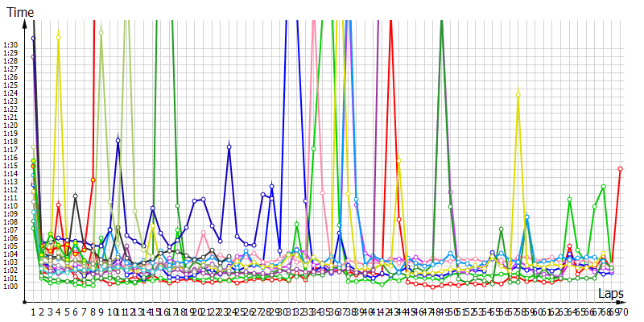The width and height of the screenshot is (644, 322).
Task: Click the black point at top of lap 1
Action: [x=33, y=38]
